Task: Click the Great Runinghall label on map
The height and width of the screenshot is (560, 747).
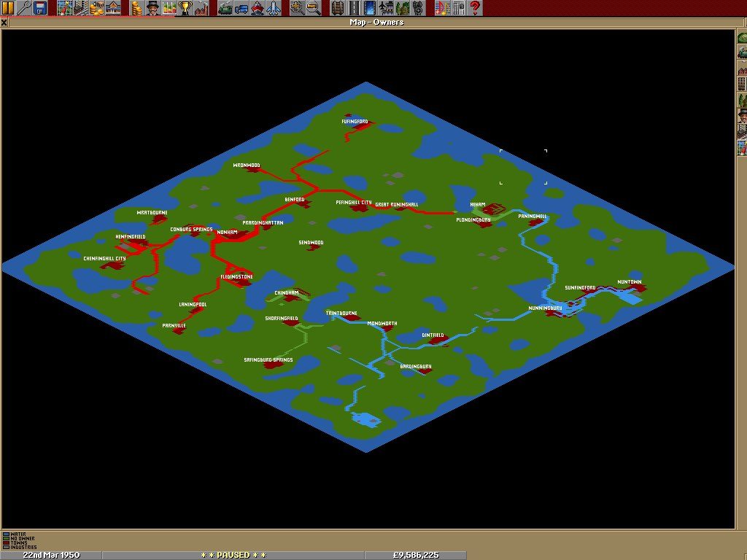Action: point(397,204)
